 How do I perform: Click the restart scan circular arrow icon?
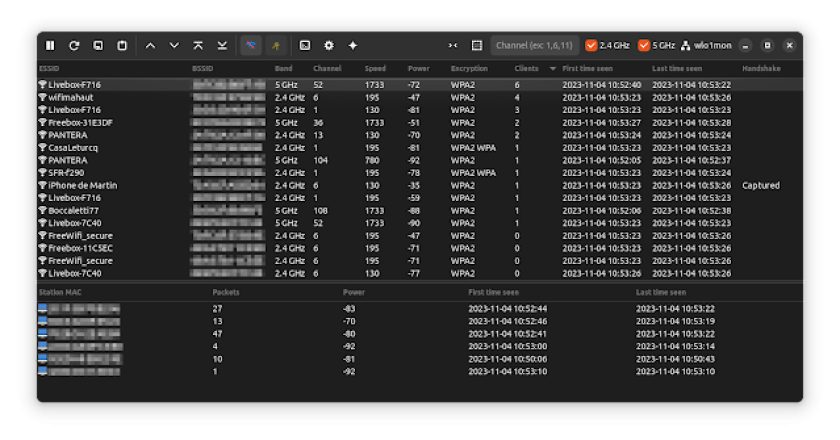[74, 46]
